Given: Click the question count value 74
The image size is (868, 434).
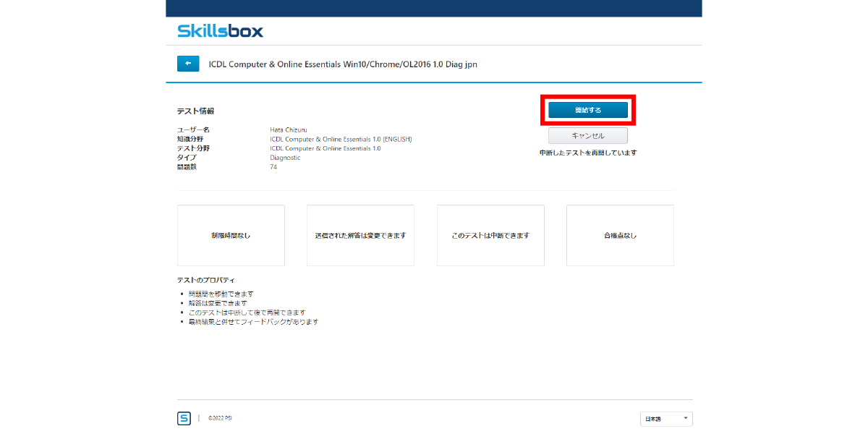Looking at the screenshot, I should pyautogui.click(x=273, y=167).
